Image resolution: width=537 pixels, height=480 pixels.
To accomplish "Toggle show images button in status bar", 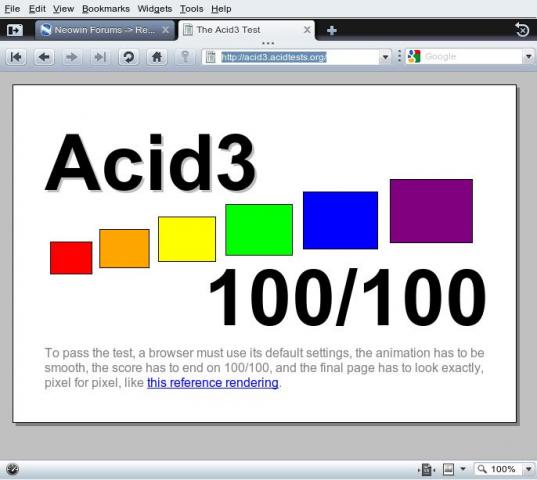I will tap(448, 469).
